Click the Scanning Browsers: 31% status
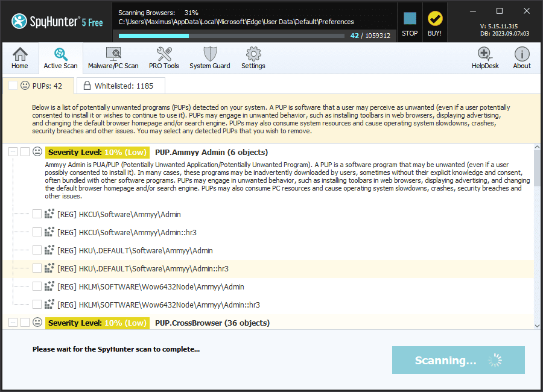 pos(158,13)
